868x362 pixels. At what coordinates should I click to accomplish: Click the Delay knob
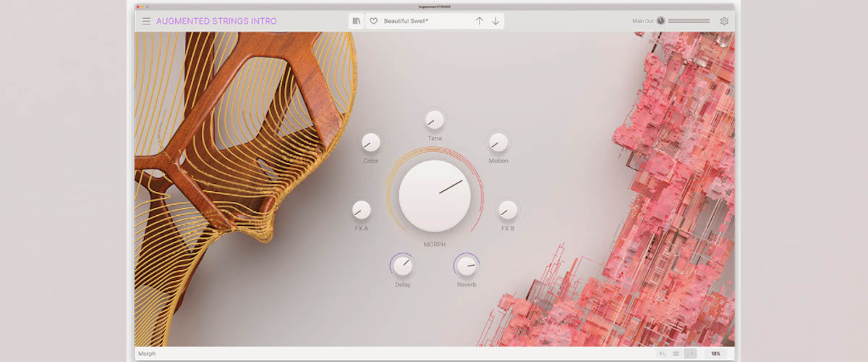pos(403,266)
